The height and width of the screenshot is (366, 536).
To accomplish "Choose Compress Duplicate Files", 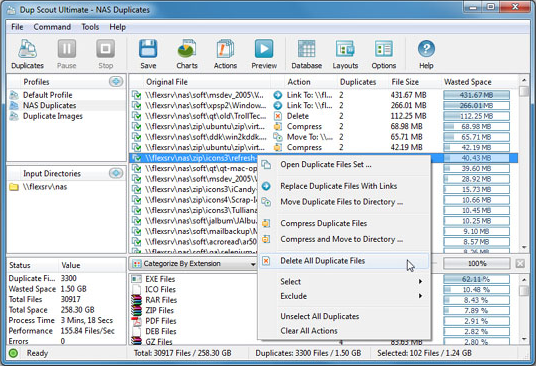I will click(x=344, y=223).
